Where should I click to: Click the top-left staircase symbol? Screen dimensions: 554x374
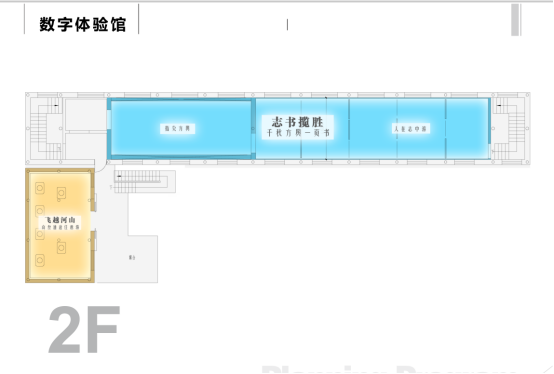pyautogui.click(x=47, y=129)
